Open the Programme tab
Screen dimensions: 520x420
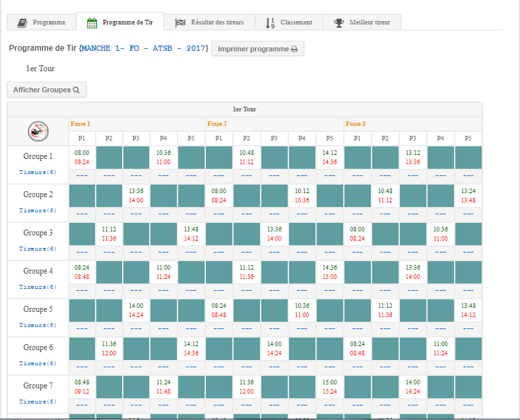click(42, 22)
